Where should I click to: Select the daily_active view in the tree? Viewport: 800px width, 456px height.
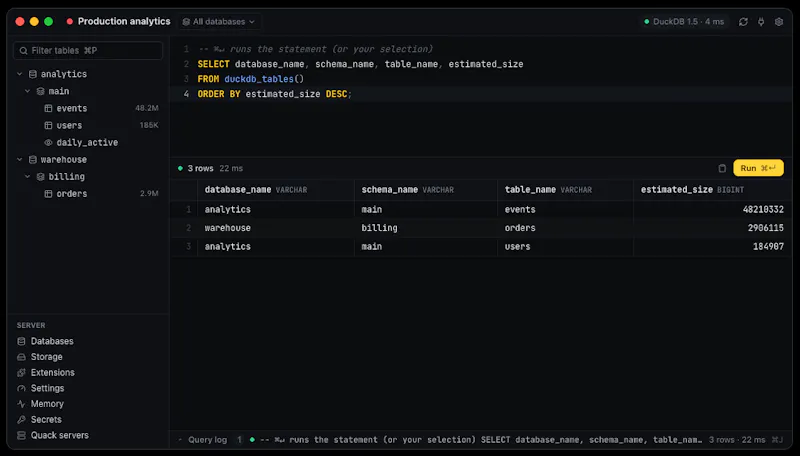pos(88,142)
